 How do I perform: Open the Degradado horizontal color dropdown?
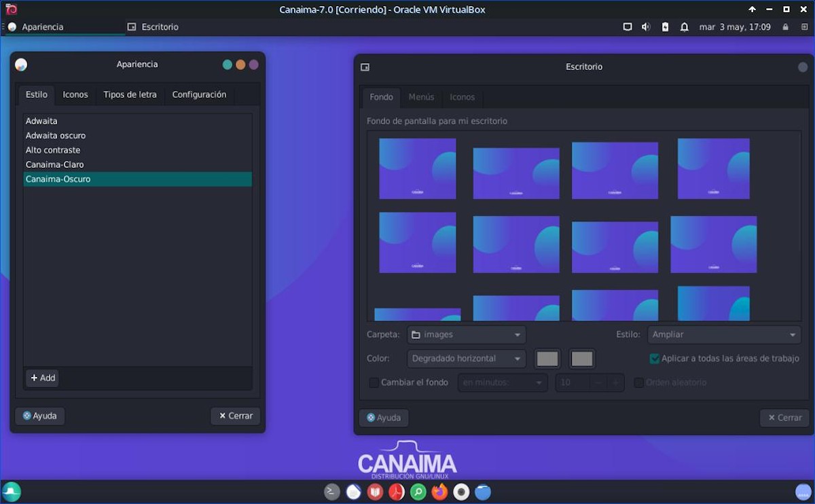coord(467,359)
